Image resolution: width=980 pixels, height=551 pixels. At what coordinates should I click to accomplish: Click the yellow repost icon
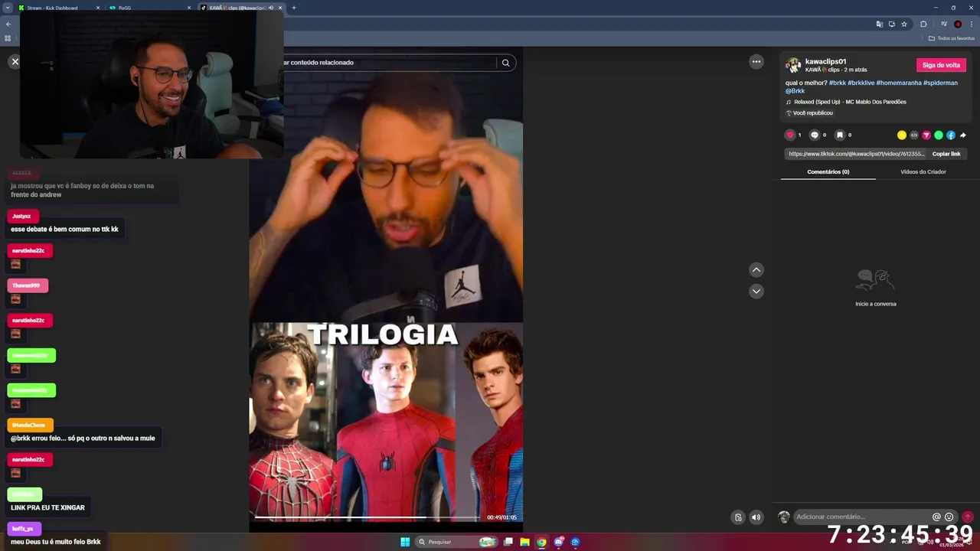coord(902,135)
